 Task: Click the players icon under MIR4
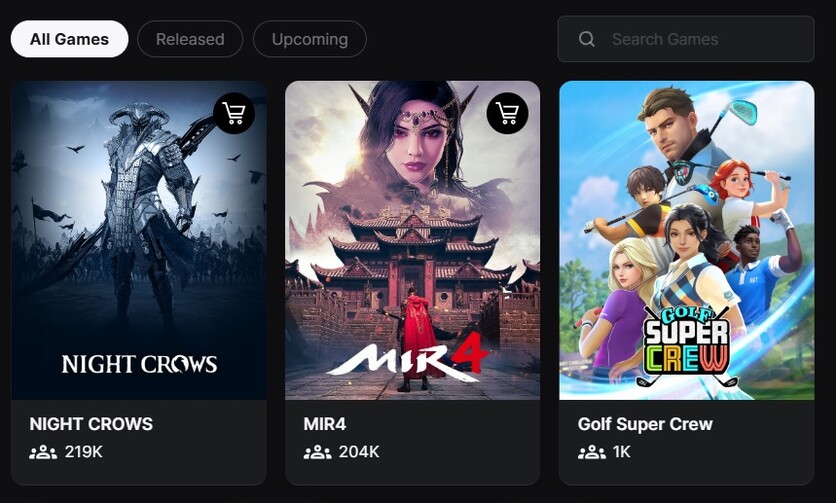317,452
